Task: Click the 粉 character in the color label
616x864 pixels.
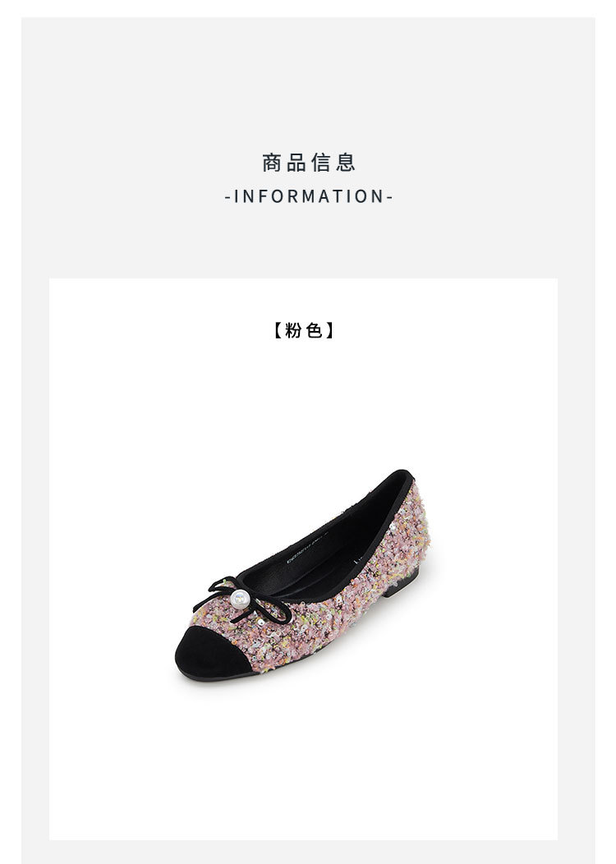Action: (293, 330)
